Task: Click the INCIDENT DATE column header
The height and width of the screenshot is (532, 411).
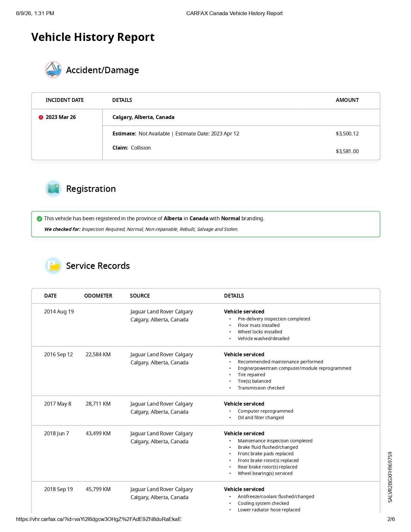Action: (64, 100)
